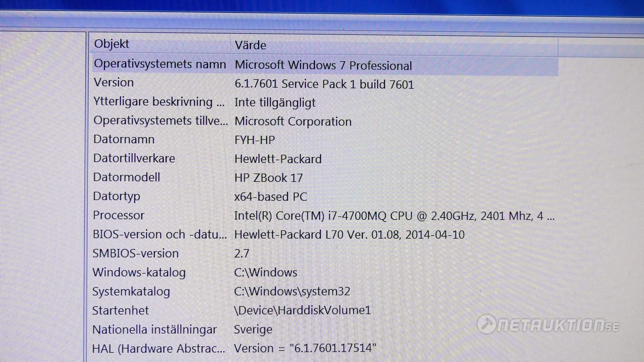The width and height of the screenshot is (644, 362).
Task: Select the Datormodell row label
Action: point(126,177)
